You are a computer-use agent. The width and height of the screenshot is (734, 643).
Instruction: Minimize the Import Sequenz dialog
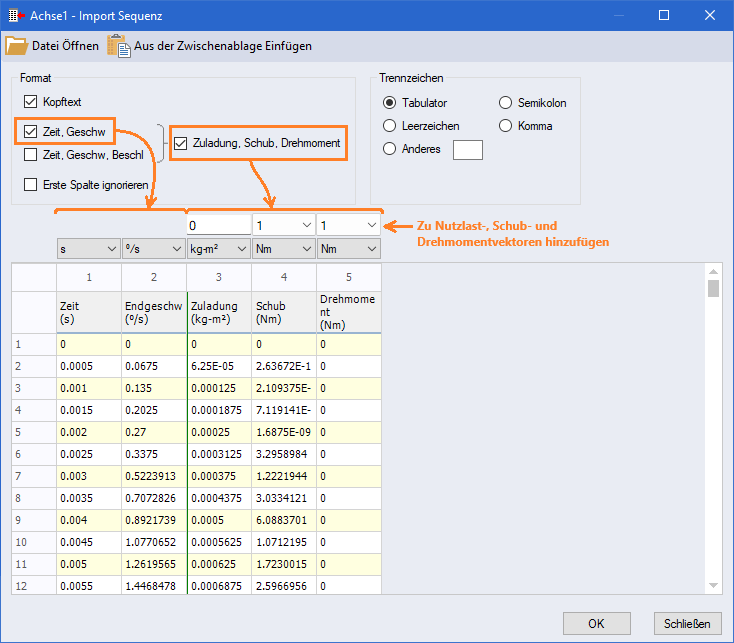pos(618,15)
